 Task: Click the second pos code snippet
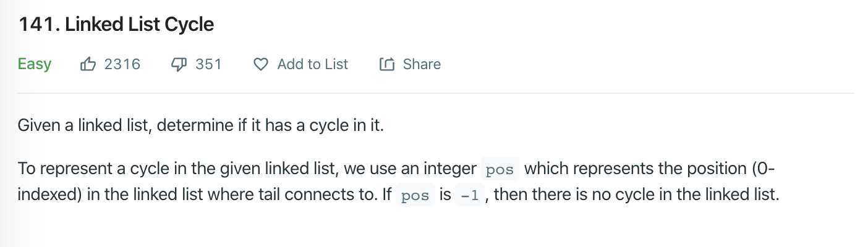pyautogui.click(x=415, y=196)
